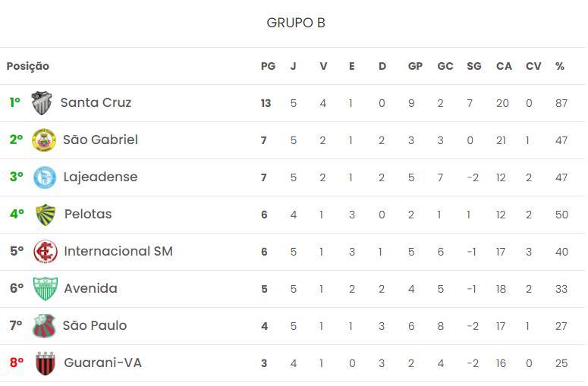Click the GRUPO B title
The width and height of the screenshot is (588, 386).
coord(296,23)
